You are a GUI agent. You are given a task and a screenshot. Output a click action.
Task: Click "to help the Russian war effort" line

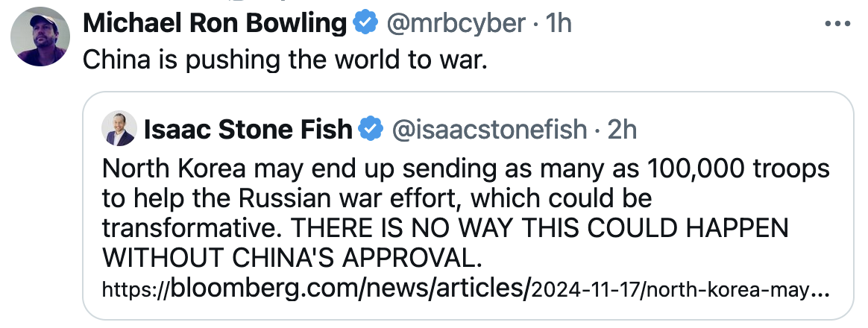298,199
